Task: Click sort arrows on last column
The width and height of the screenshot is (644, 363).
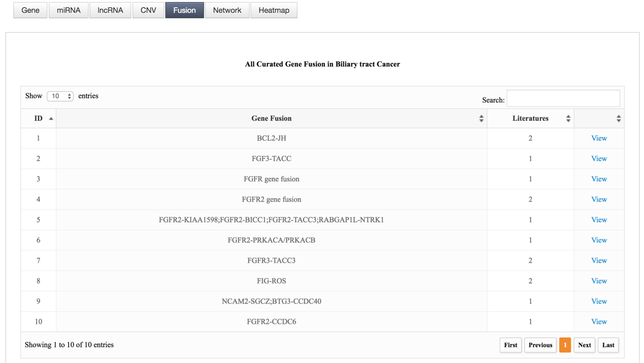Action: pyautogui.click(x=618, y=119)
